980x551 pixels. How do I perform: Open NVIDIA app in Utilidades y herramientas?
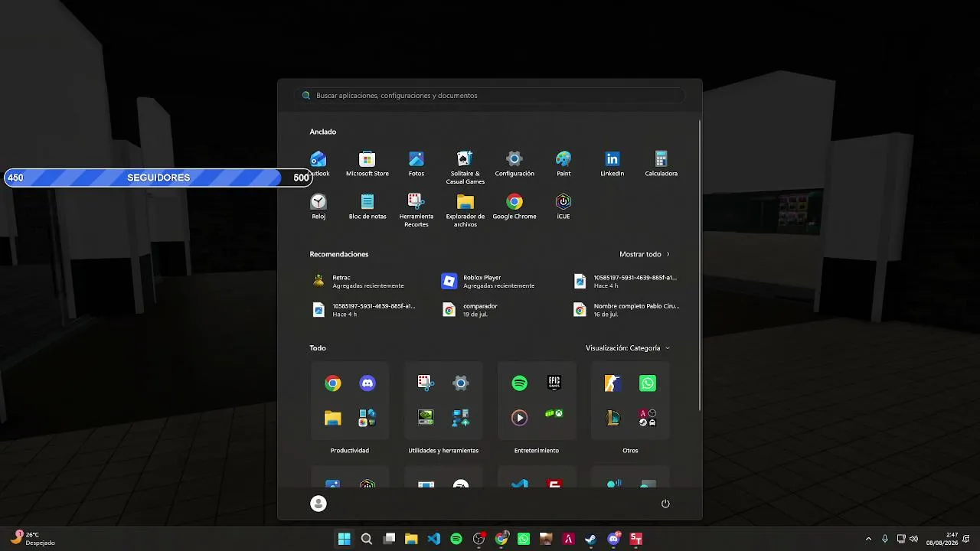click(426, 418)
